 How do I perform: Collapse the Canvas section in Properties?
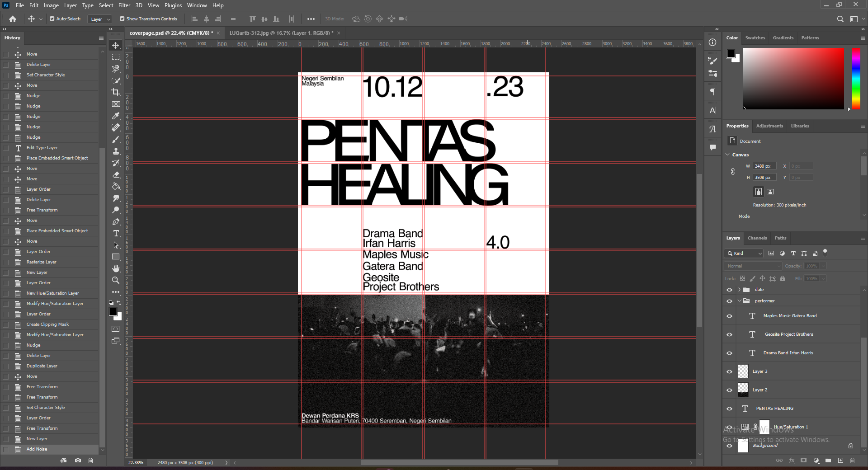point(728,155)
